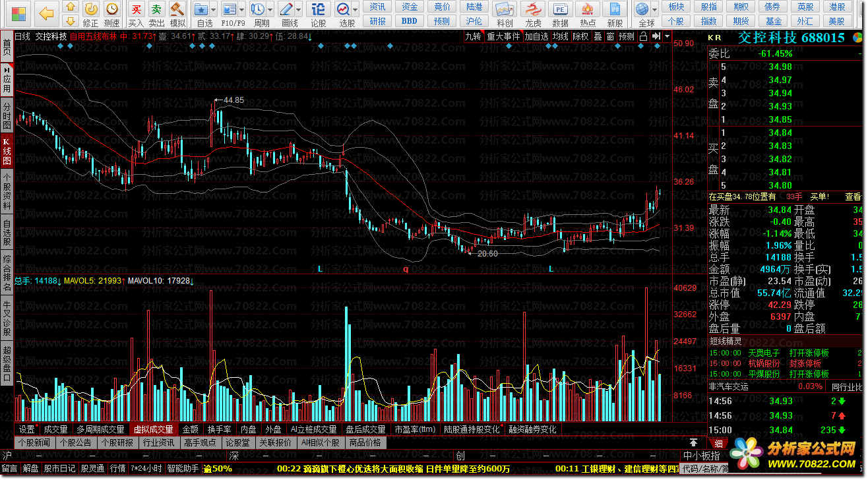Select the 个股资料 side tab
Screen dimensions: 868x480
[x=7, y=191]
